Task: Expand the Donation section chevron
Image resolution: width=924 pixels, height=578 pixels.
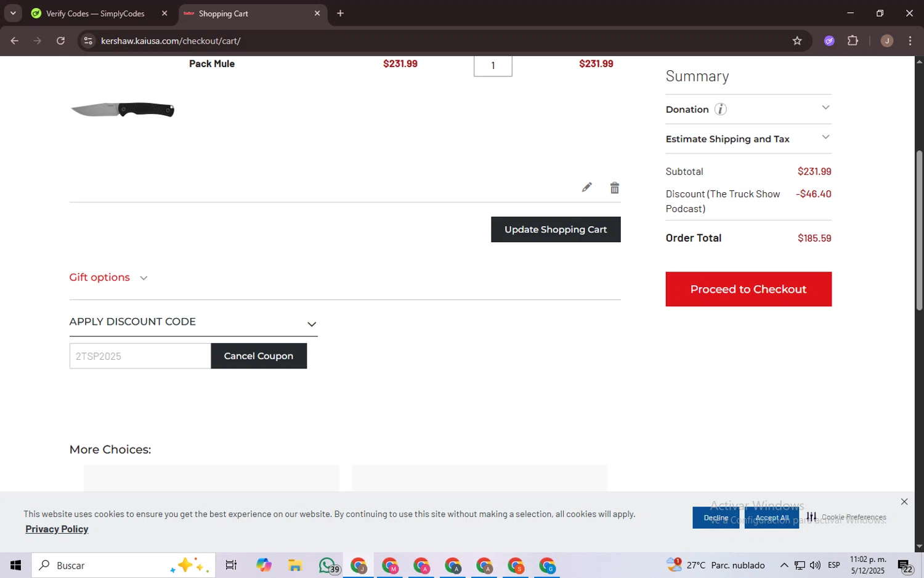Action: [x=825, y=108]
